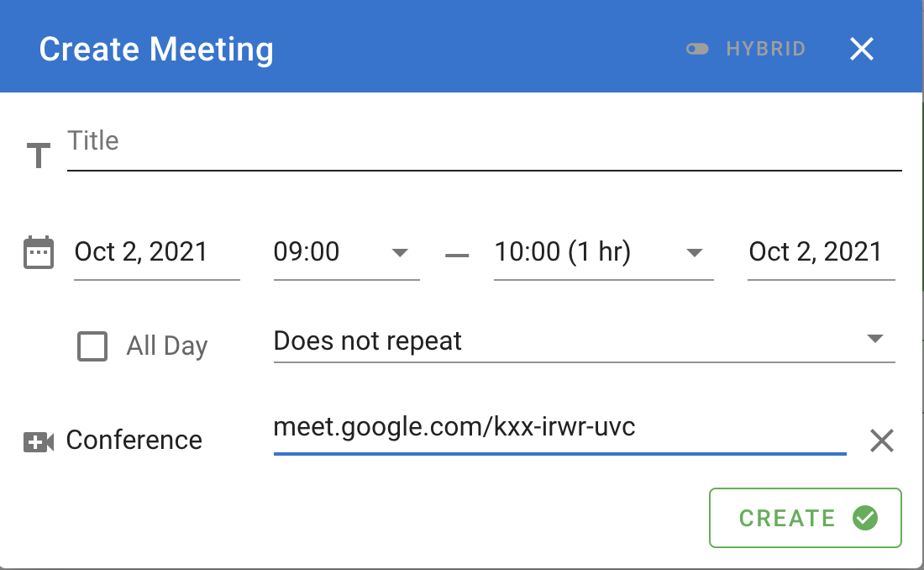Click the Create Meeting header title

(156, 49)
